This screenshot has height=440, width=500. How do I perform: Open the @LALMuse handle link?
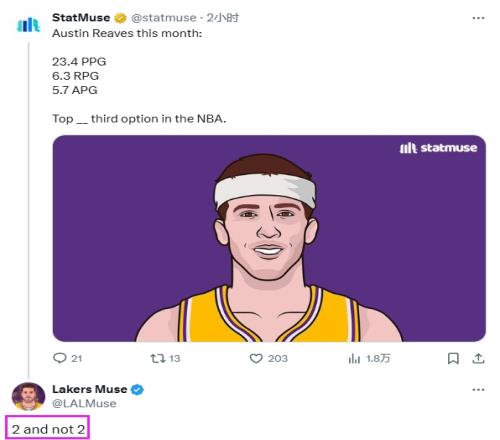point(84,403)
